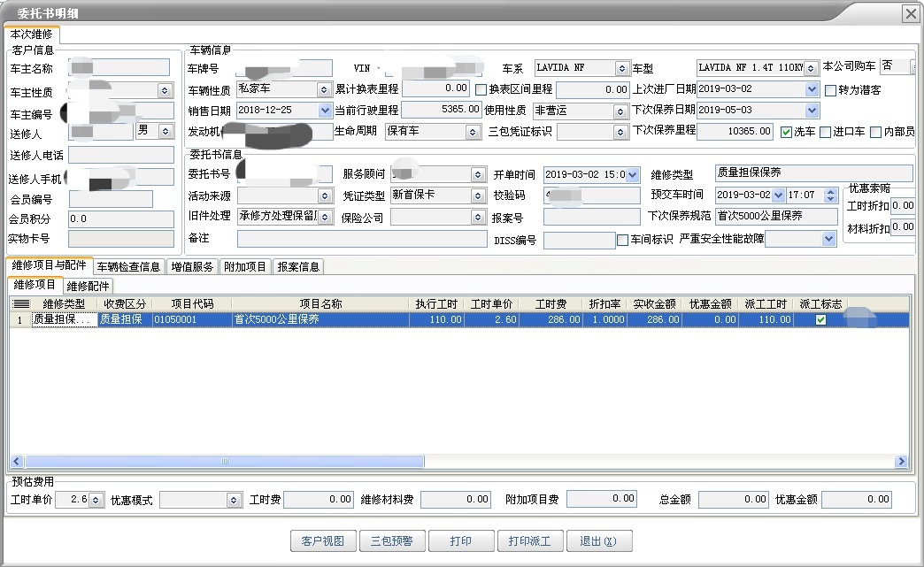Click the 客户视图 button
This screenshot has height=567, width=924.
tap(323, 540)
